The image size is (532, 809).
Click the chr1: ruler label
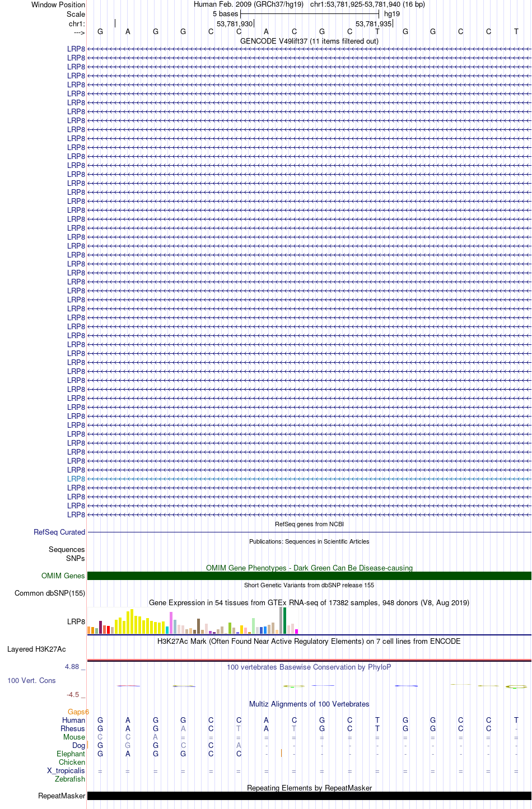[x=77, y=24]
